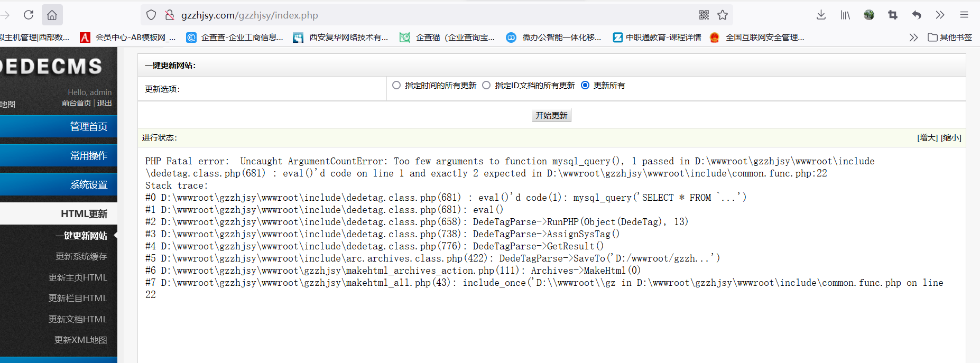Click the shield tracking protection icon
This screenshot has width=980, height=363.
pos(151,15)
